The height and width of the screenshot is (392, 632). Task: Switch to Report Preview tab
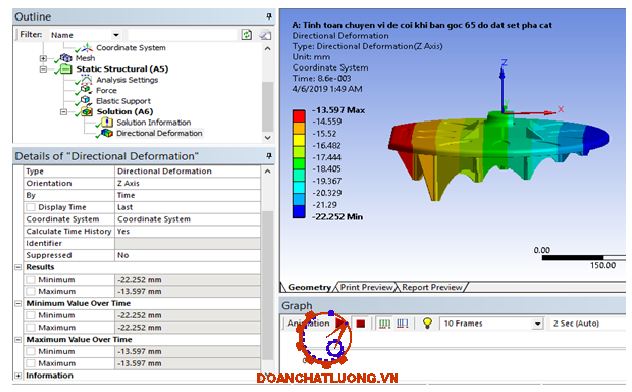[x=432, y=287]
